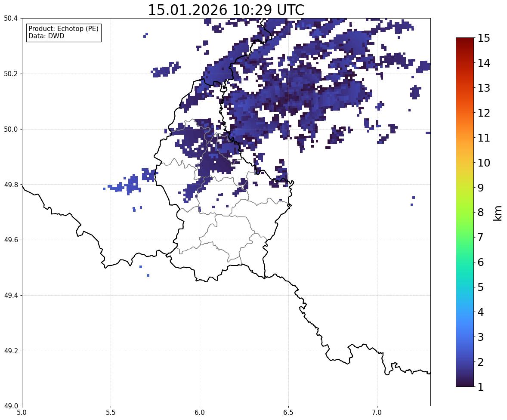
Task: Click the latitude axis label 49.2
Action: [x=10, y=351]
